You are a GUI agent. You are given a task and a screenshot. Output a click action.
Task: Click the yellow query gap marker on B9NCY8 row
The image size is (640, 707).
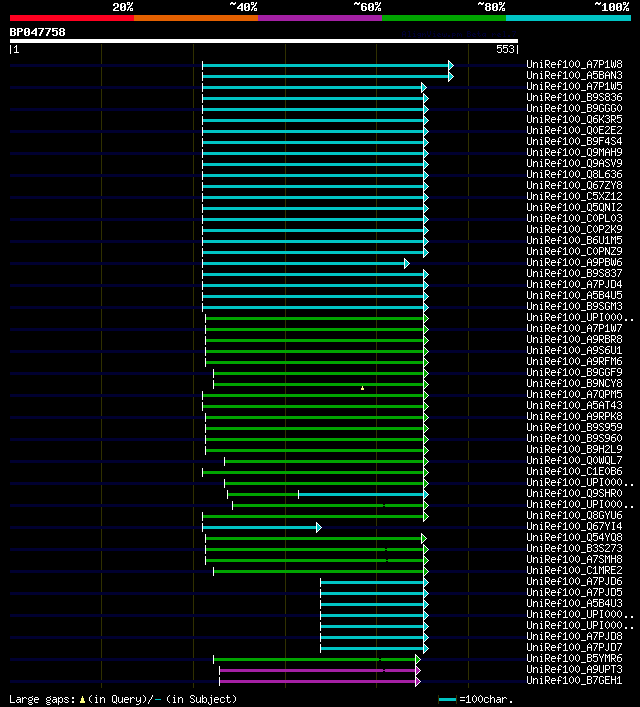pyautogui.click(x=362, y=388)
